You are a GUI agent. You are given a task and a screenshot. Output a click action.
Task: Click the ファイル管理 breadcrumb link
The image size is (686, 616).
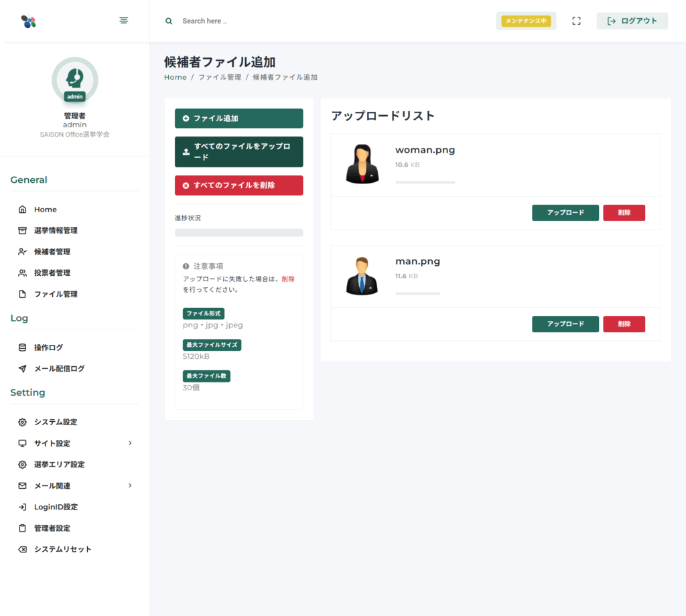tap(220, 78)
